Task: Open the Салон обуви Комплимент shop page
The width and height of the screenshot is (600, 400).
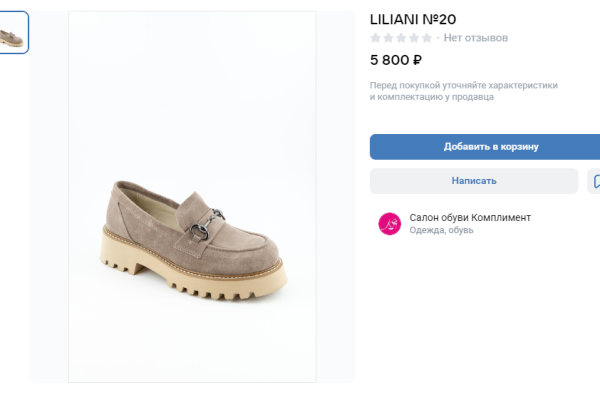Action: 470,217
